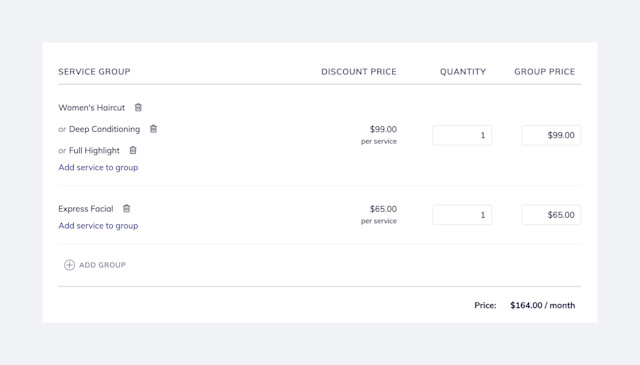This screenshot has width=640, height=365.
Task: Click the ADD GROUP label
Action: coord(102,265)
